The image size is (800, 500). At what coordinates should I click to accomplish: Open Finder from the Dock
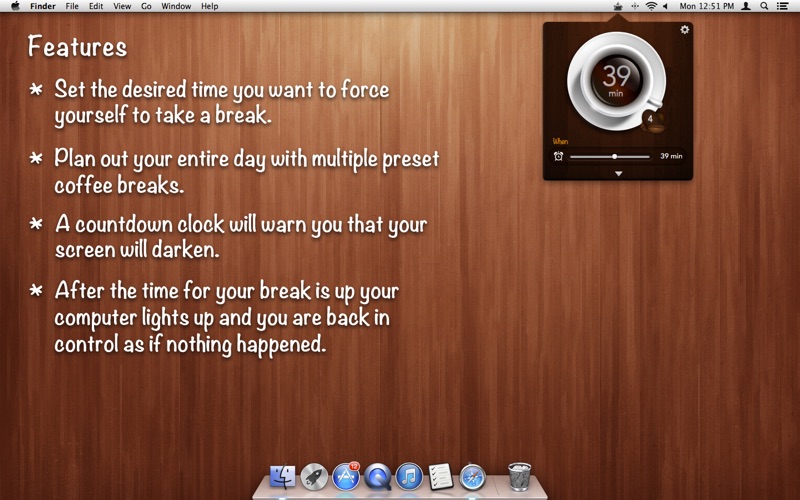(282, 477)
